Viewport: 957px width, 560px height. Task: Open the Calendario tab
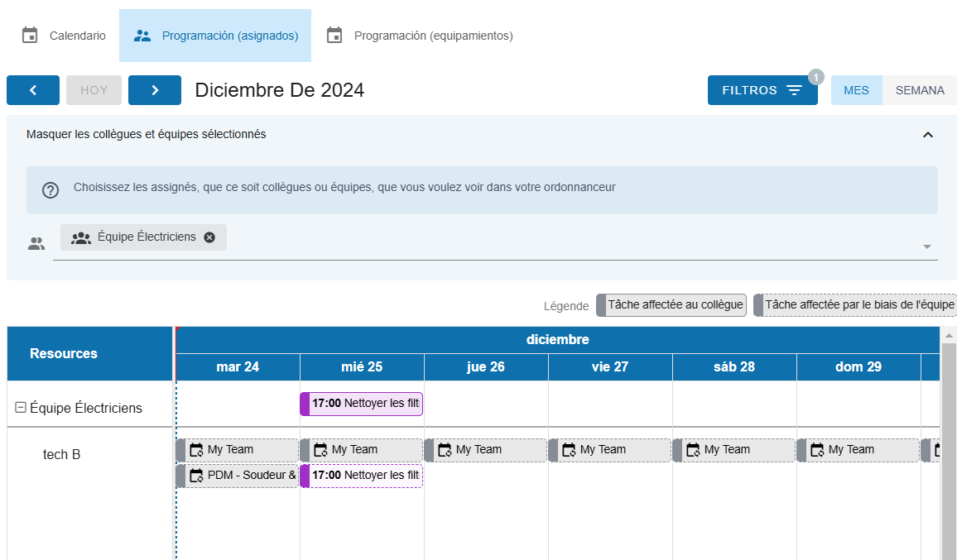(64, 36)
